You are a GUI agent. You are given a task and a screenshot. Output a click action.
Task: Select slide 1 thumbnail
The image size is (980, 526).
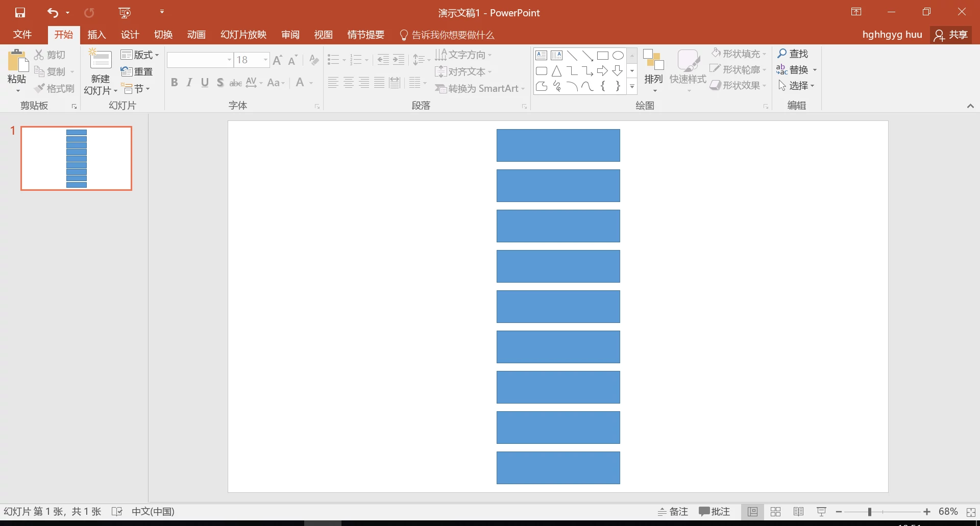(x=76, y=158)
